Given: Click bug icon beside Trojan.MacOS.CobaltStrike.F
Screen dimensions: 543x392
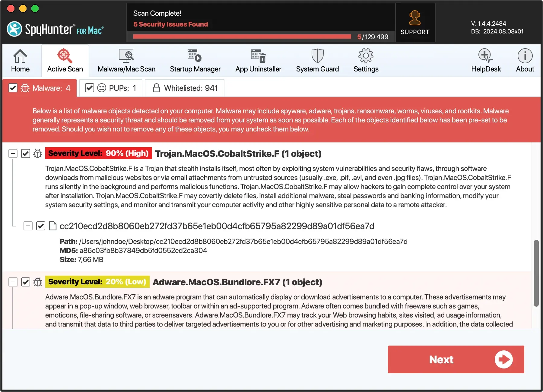Looking at the screenshot, I should coord(38,153).
